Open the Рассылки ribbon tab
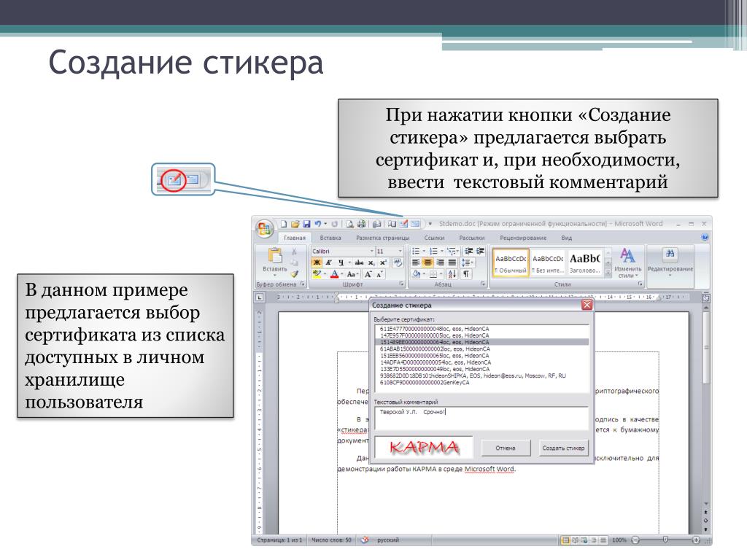747x560 pixels. click(x=472, y=238)
